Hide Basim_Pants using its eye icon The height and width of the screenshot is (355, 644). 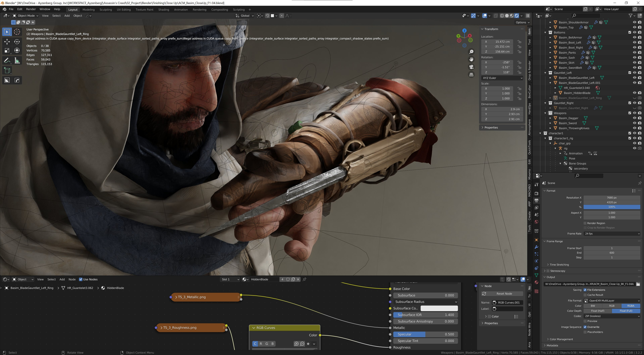(x=634, y=52)
